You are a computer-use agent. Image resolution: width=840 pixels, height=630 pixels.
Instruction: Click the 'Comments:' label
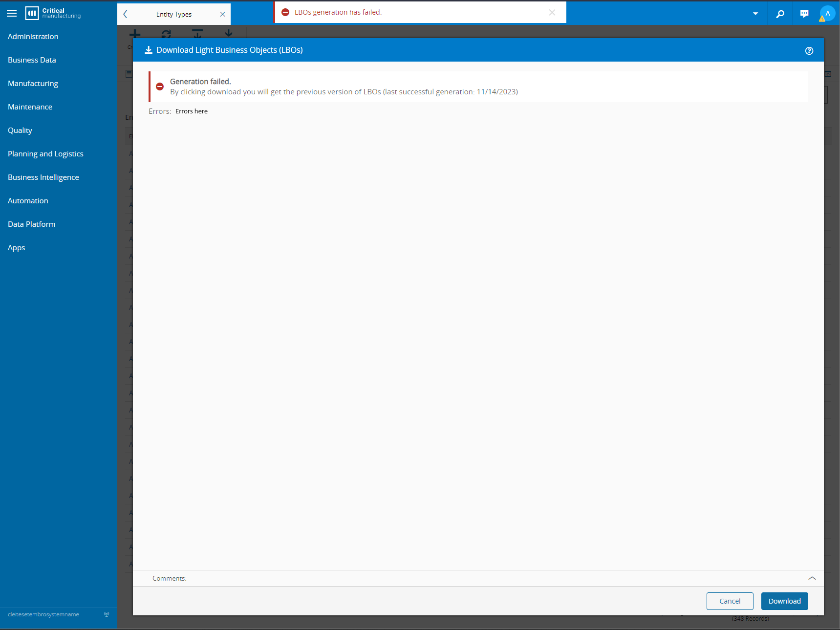click(x=170, y=578)
